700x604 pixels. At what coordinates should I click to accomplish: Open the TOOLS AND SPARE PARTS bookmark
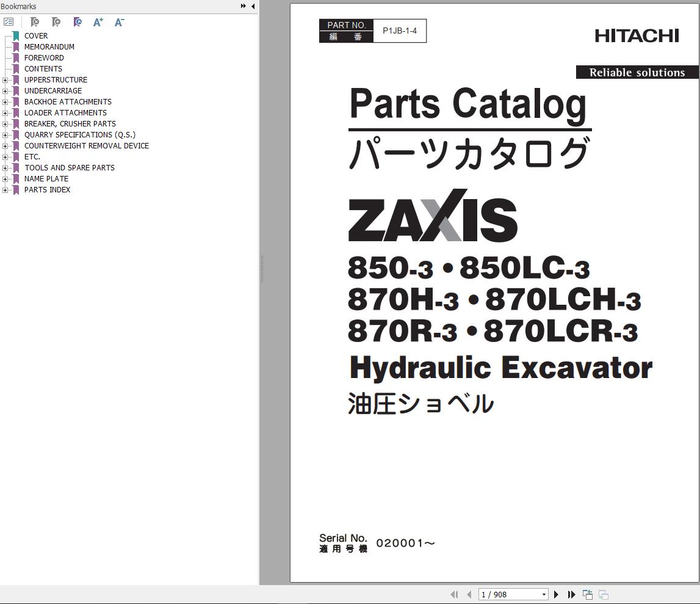[x=70, y=167]
